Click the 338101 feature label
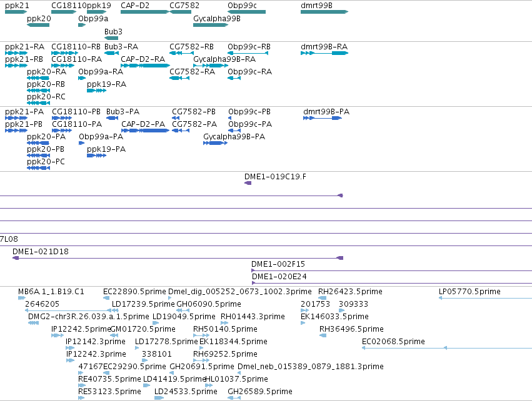 (x=157, y=354)
